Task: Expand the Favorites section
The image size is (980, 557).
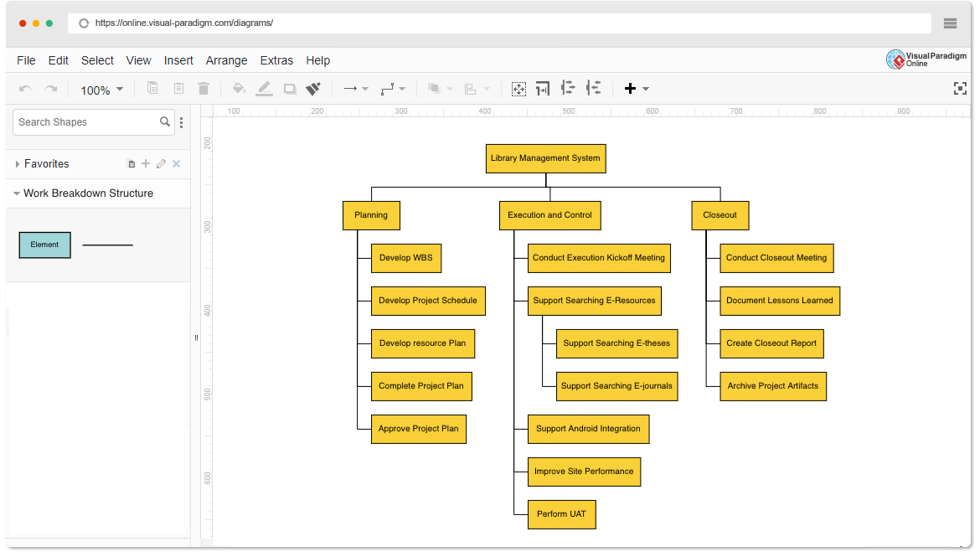Action: point(18,164)
